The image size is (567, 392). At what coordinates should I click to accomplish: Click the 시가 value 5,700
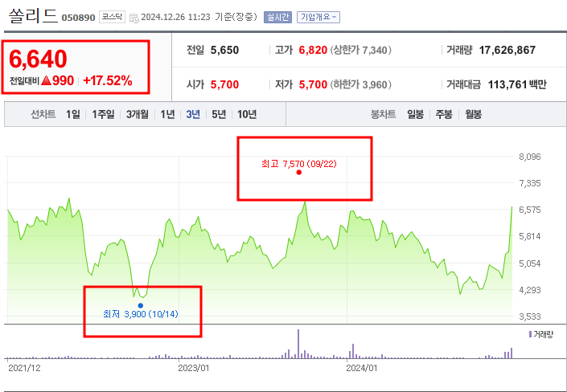[x=224, y=84]
